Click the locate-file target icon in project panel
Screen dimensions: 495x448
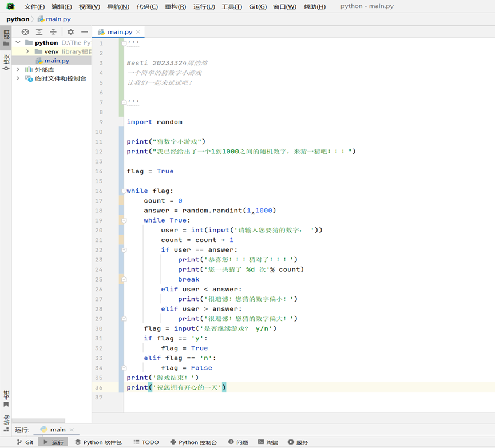tap(25, 32)
